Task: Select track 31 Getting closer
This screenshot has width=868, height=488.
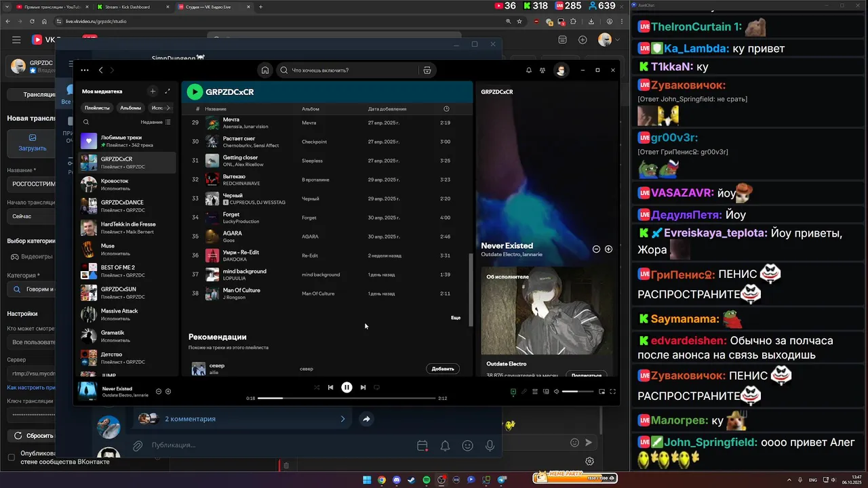Action: [x=328, y=161]
